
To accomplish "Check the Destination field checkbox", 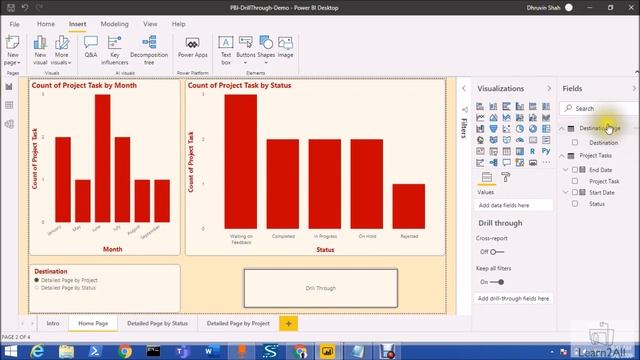I will [x=575, y=142].
